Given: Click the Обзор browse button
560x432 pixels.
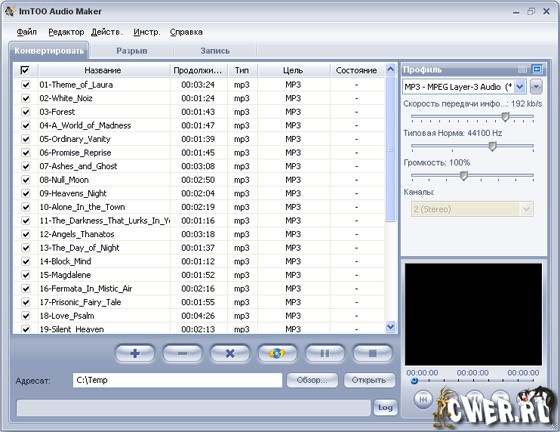Looking at the screenshot, I should 312,380.
